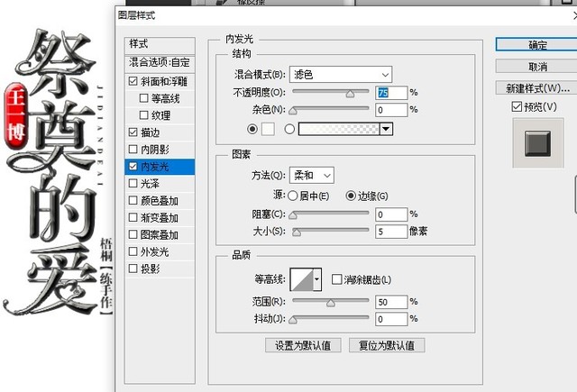Toggle the 预览 preview checkbox

[517, 107]
